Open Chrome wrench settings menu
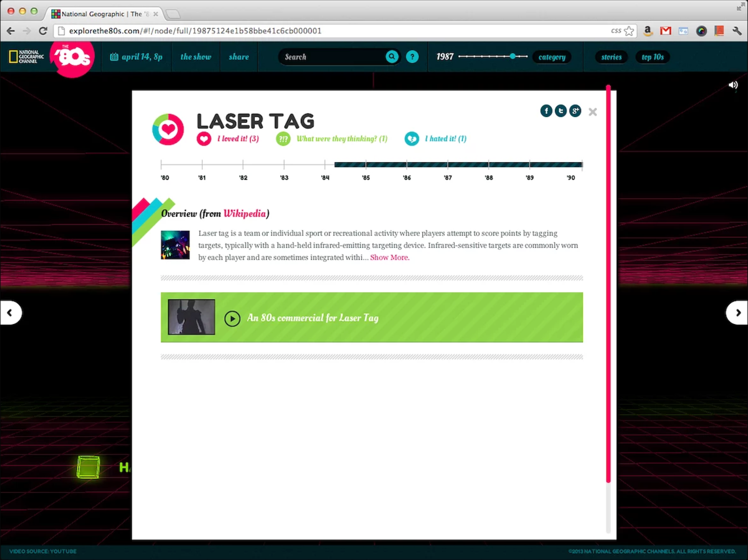This screenshot has height=560, width=748. [737, 31]
